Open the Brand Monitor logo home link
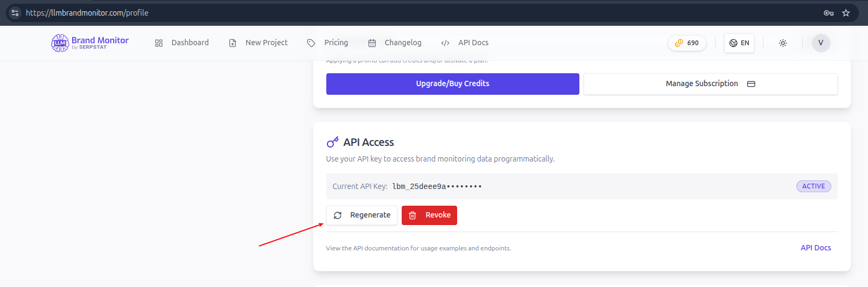The width and height of the screenshot is (868, 287). pos(90,43)
